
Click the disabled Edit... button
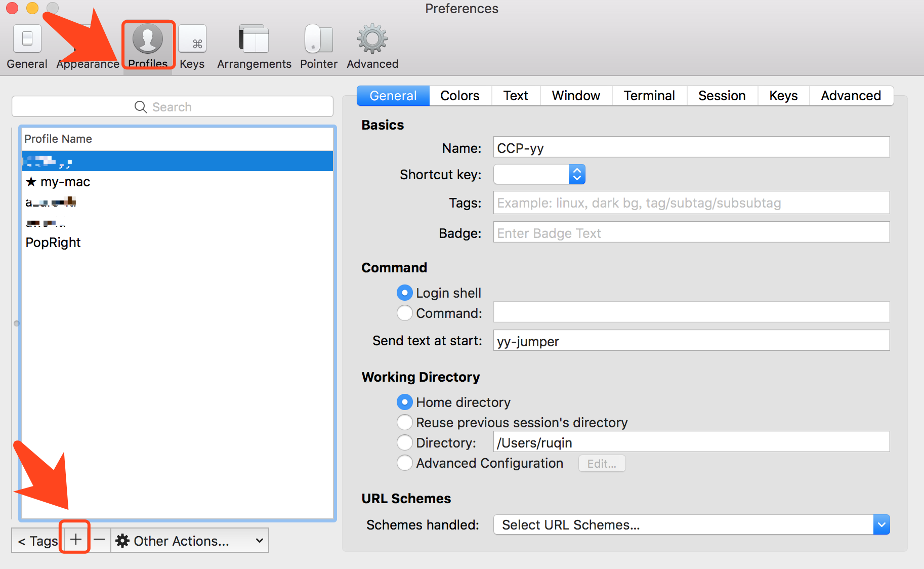coord(602,463)
